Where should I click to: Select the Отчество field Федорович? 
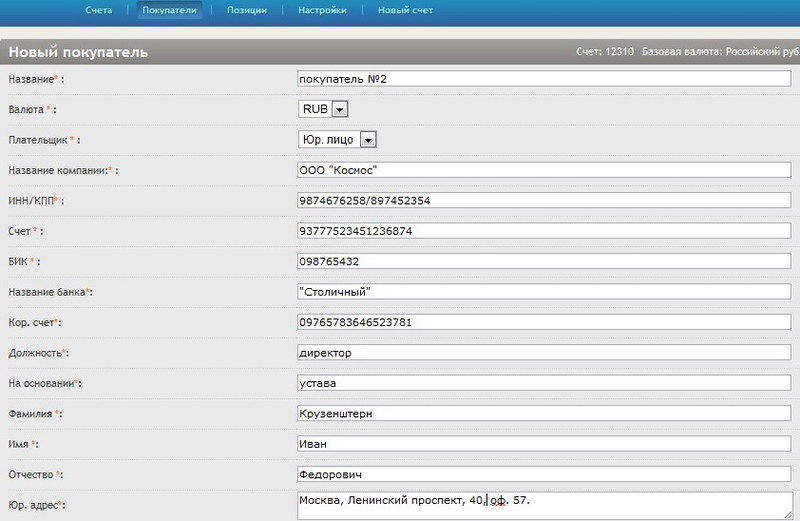(544, 474)
